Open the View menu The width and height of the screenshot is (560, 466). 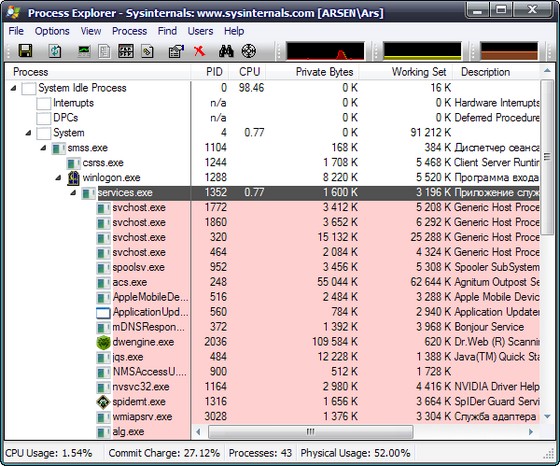click(x=91, y=31)
